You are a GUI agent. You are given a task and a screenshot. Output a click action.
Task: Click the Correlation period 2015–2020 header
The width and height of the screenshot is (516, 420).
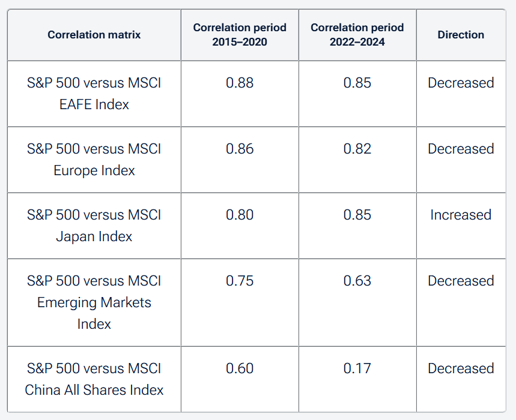[240, 35]
